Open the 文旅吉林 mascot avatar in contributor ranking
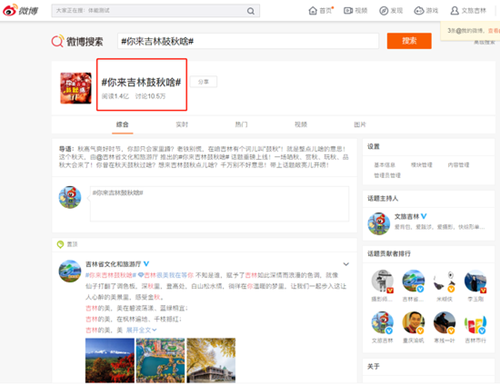 tap(382, 322)
